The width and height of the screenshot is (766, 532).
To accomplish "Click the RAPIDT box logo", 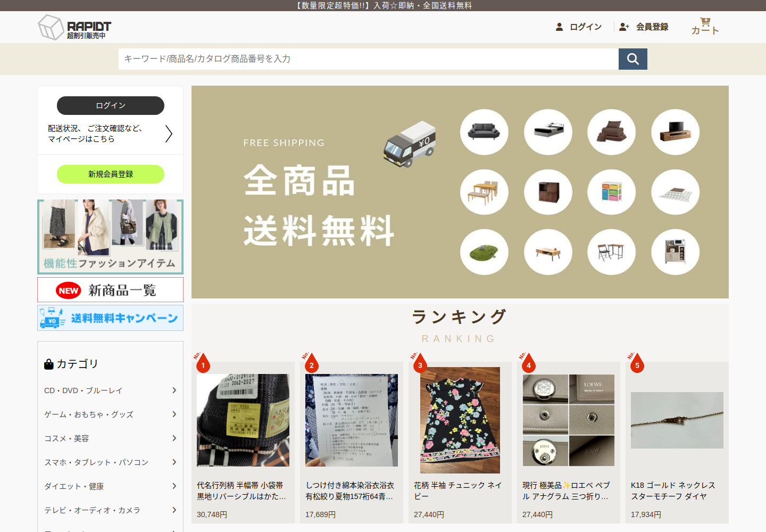I will (74, 27).
